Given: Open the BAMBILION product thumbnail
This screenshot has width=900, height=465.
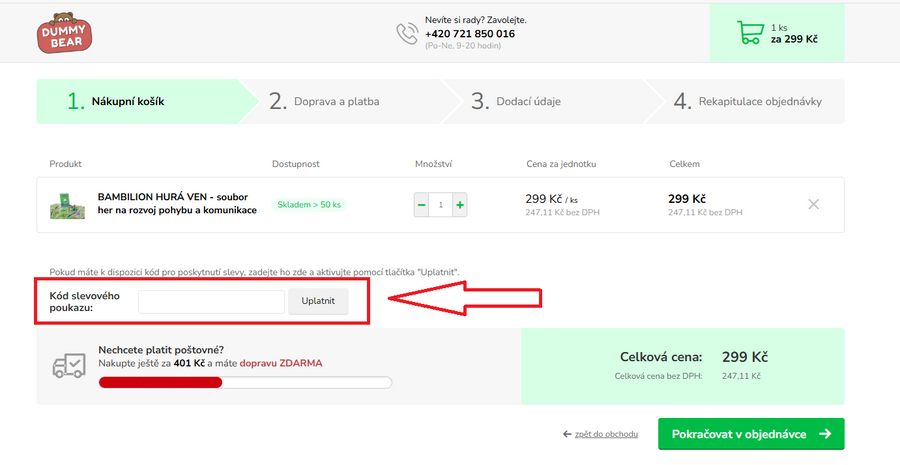Looking at the screenshot, I should tap(67, 205).
